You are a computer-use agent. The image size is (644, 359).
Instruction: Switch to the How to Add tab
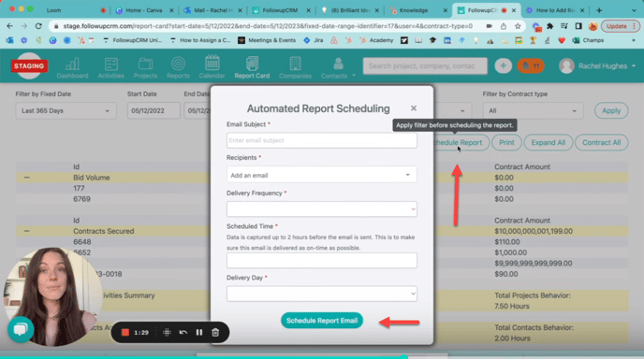coord(555,10)
